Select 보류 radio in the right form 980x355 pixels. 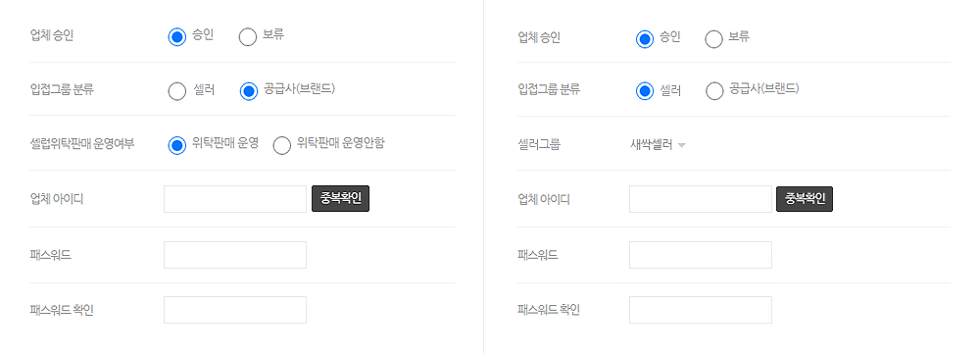click(x=713, y=39)
